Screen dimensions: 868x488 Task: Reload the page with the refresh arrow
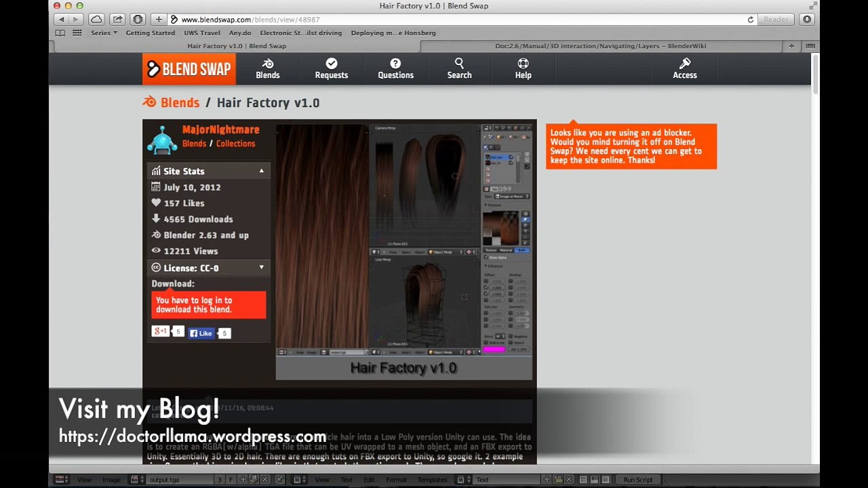point(751,20)
